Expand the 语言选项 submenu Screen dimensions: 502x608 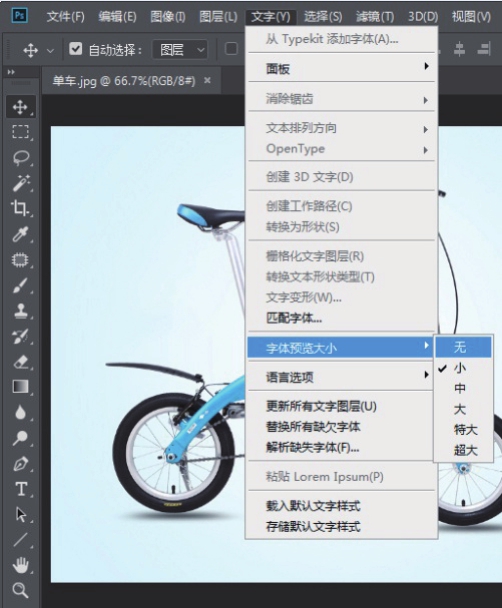pyautogui.click(x=341, y=377)
